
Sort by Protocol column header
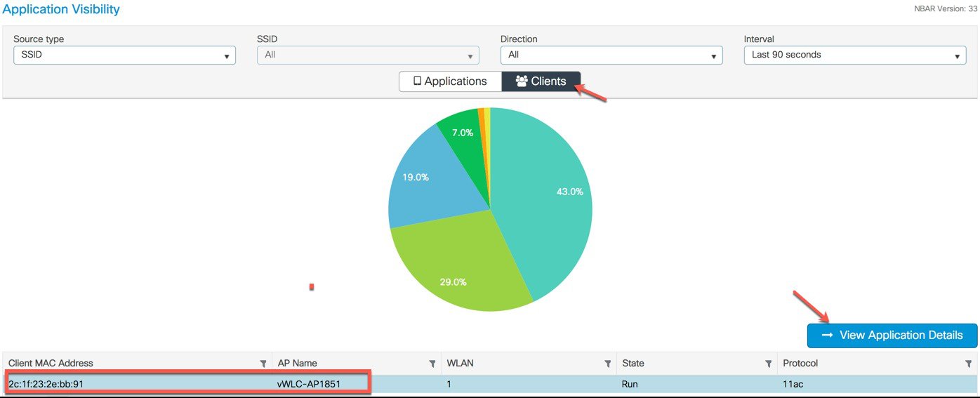[x=801, y=363]
